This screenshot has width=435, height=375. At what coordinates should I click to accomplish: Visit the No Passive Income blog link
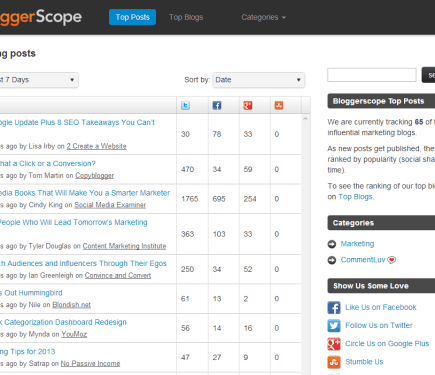pos(90,363)
